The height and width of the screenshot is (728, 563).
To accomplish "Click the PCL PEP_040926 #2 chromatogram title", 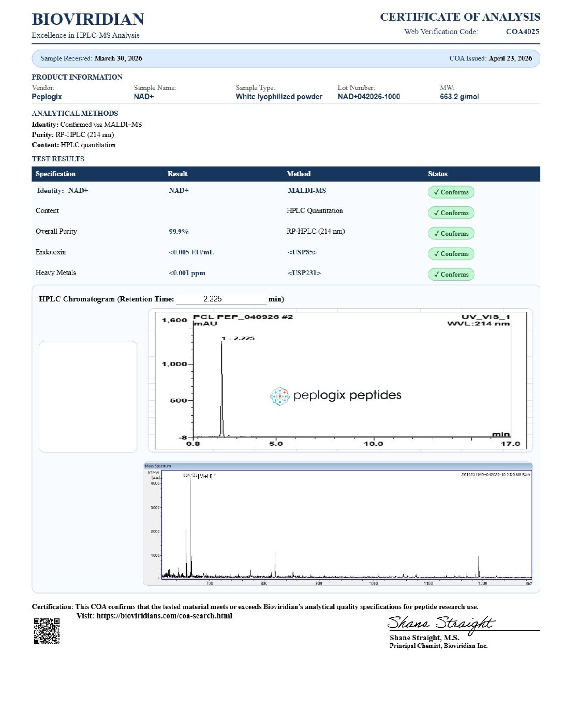I will 243,317.
